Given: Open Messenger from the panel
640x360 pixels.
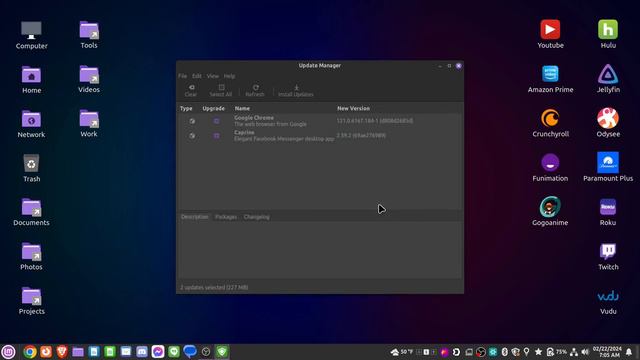Looking at the screenshot, I should pyautogui.click(x=158, y=351).
